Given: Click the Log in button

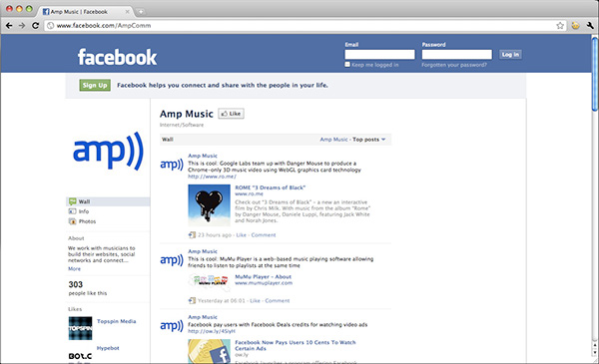Looking at the screenshot, I should pyautogui.click(x=510, y=55).
